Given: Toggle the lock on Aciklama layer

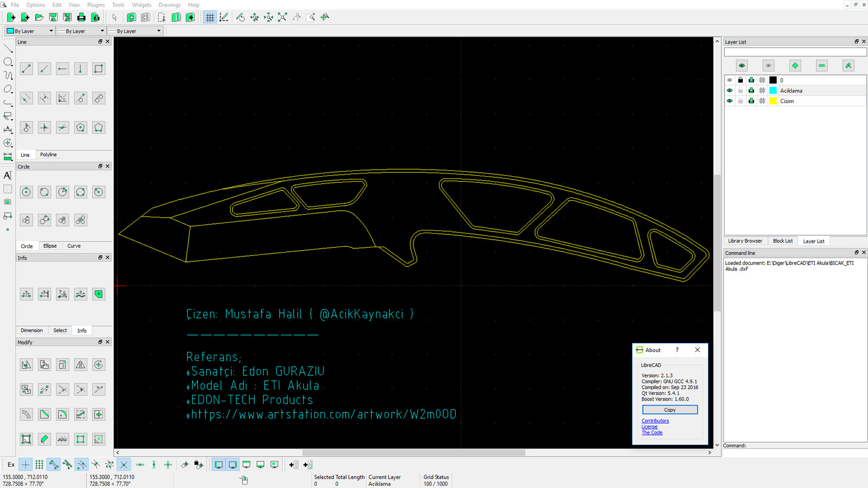Looking at the screenshot, I should tap(741, 91).
